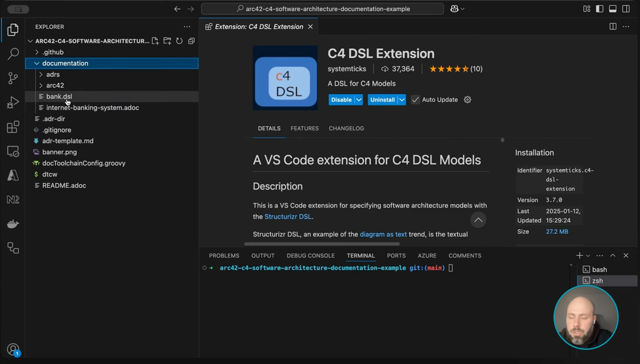Select the OUTPUT tab in the panel

pyautogui.click(x=262, y=255)
